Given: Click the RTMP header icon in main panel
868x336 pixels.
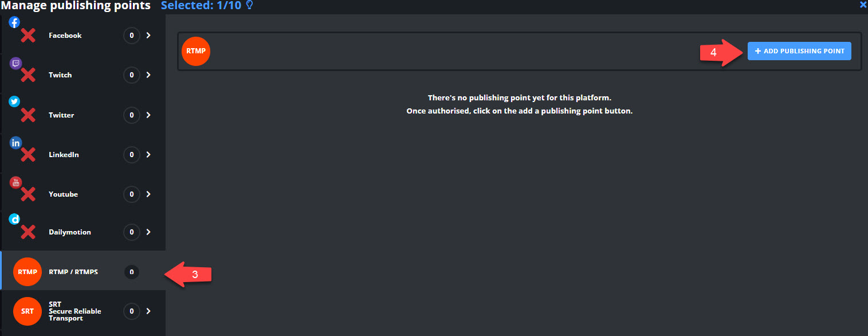Looking at the screenshot, I should (x=196, y=51).
